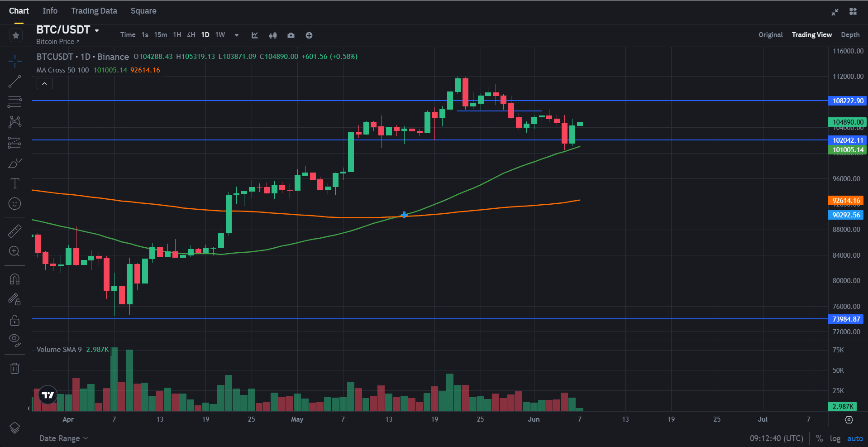868x447 pixels.
Task: Click the BTCUSDT · 1D · Binance chart title
Action: [x=83, y=57]
